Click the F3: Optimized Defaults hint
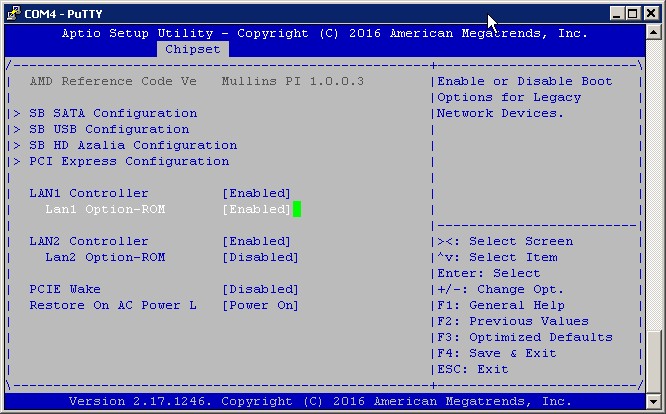Screen dimensions: 666x414 click(525, 338)
